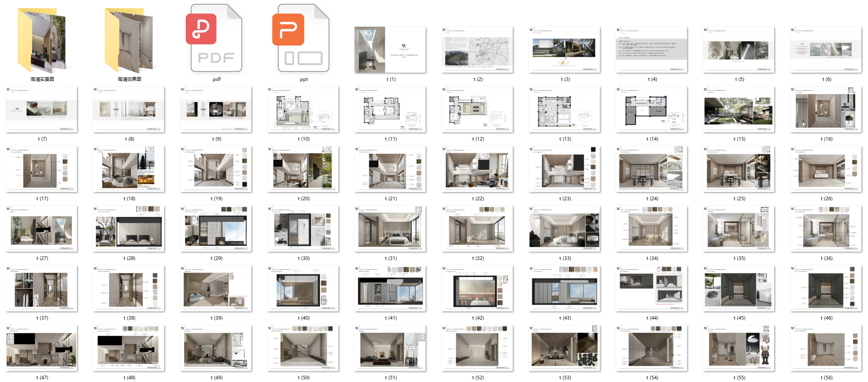
Task: Select the t (35) bathroom thumbnail
Action: tap(738, 229)
